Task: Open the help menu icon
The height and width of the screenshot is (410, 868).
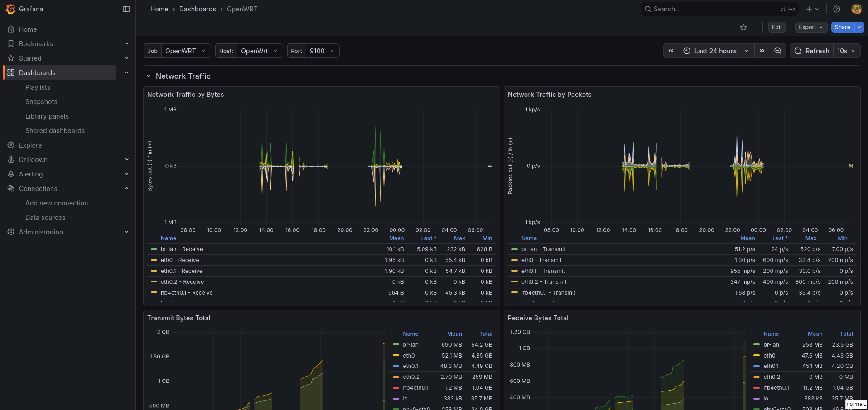Action: [837, 9]
